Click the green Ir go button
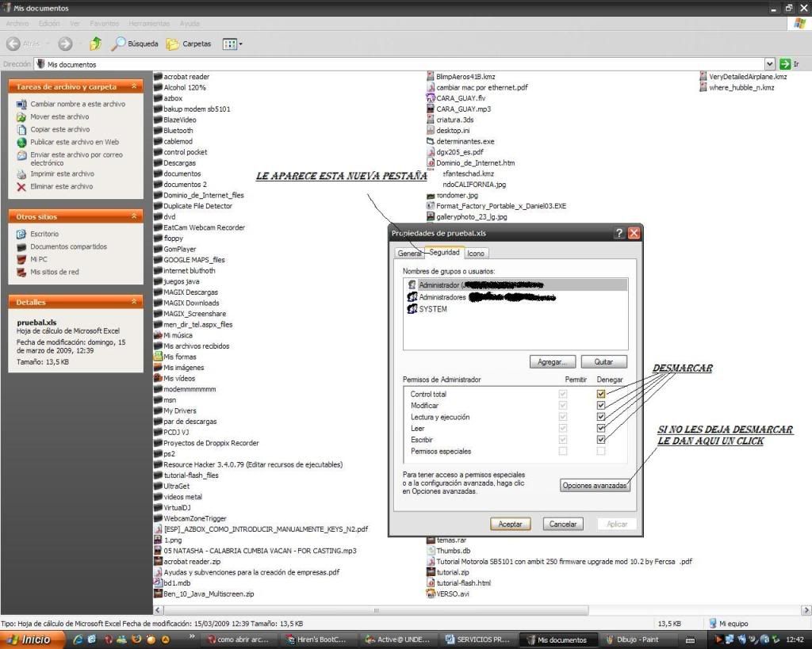812x649 pixels. [789, 64]
